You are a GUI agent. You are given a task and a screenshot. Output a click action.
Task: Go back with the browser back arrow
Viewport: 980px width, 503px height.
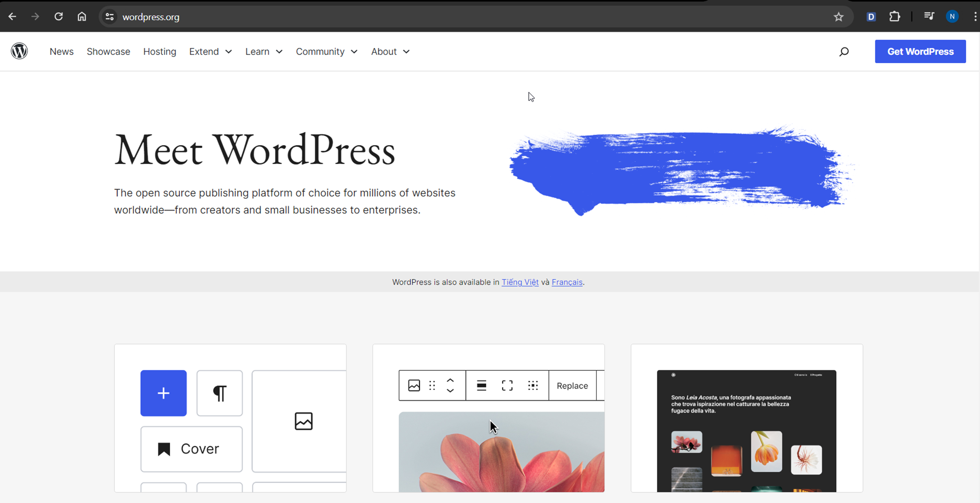click(x=12, y=17)
